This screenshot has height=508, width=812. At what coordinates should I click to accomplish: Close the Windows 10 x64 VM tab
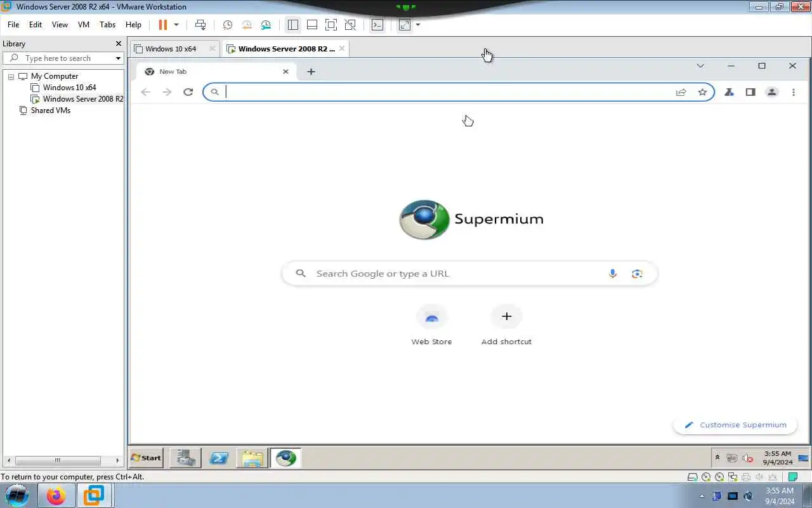click(213, 48)
